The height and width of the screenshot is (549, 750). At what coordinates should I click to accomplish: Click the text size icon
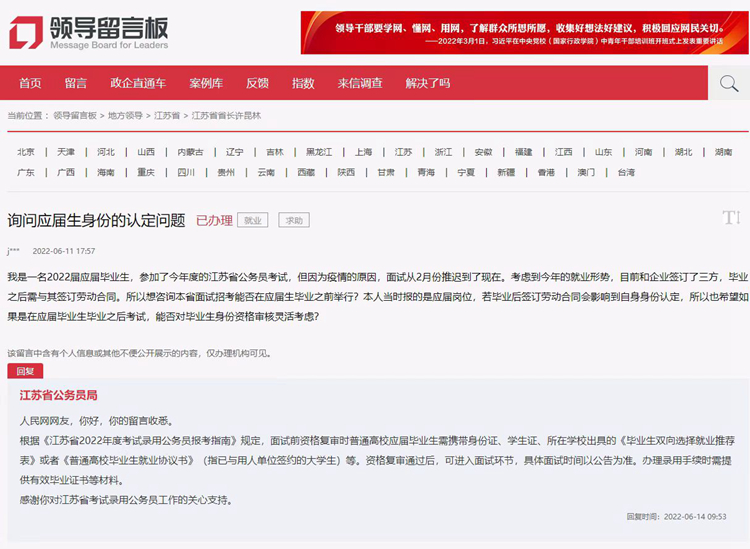[731, 218]
